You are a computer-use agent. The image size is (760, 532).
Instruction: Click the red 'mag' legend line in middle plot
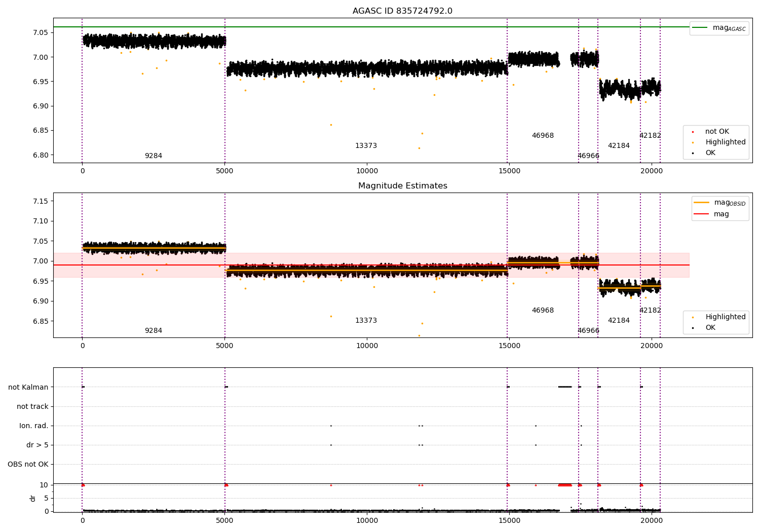701,214
